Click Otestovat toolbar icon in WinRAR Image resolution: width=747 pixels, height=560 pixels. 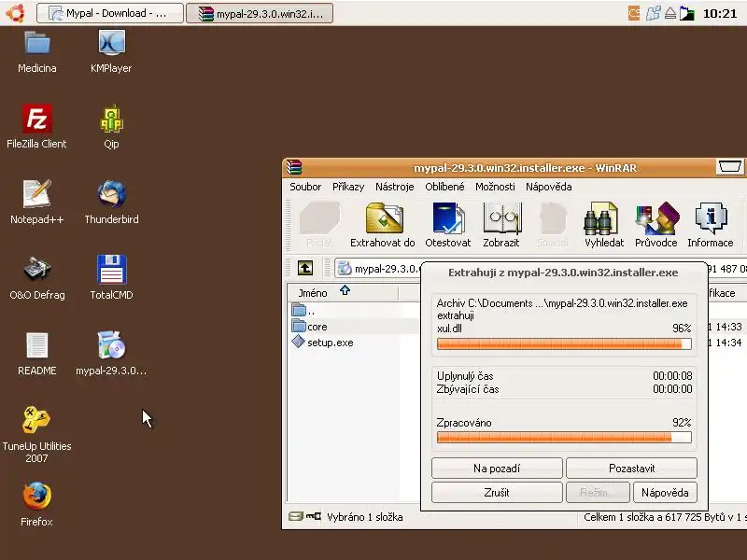click(x=448, y=225)
